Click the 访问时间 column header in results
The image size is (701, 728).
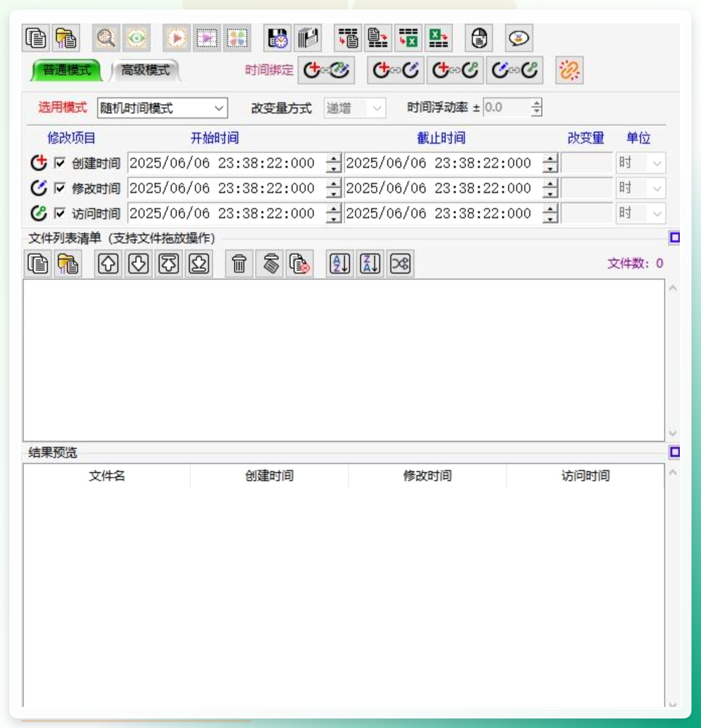click(586, 476)
